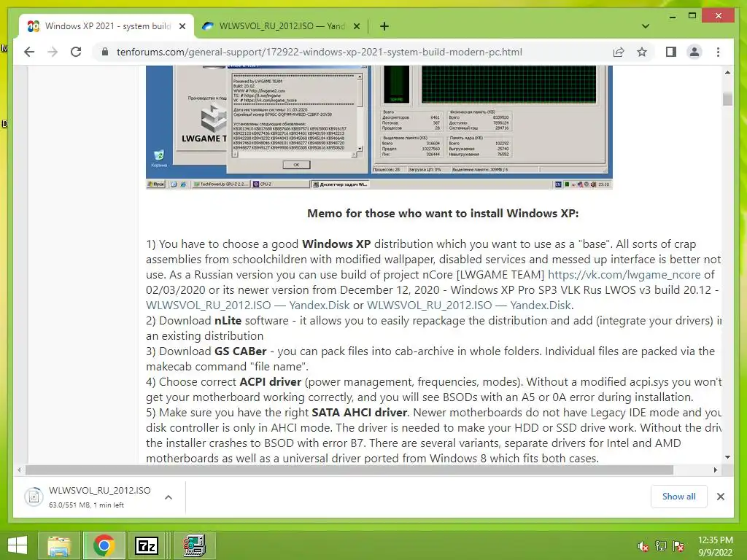
Task: Click the vertical scrollbar thumb
Action: click(727, 98)
